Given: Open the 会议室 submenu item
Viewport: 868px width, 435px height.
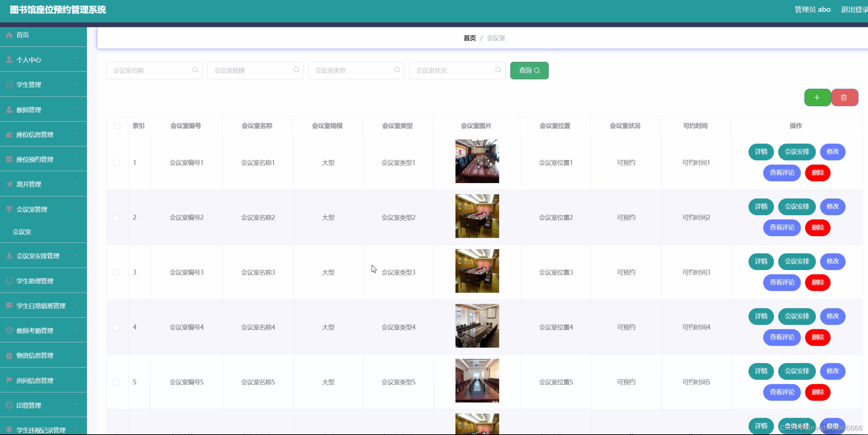Looking at the screenshot, I should pos(22,232).
